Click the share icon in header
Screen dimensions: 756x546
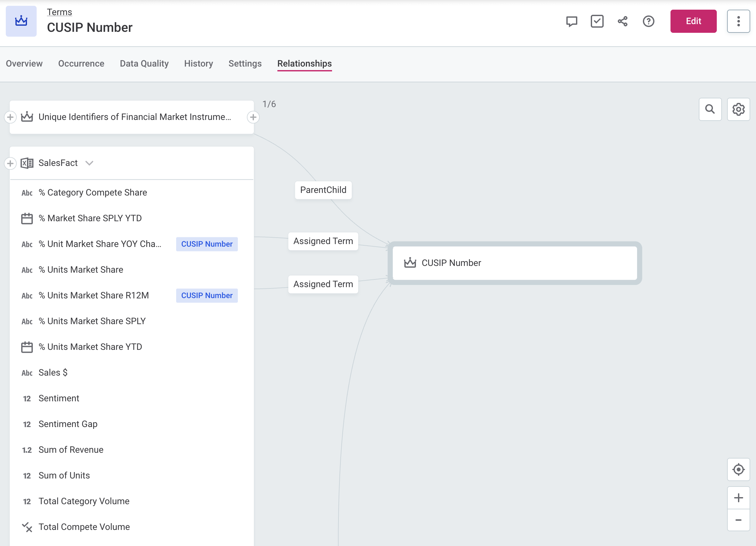622,21
